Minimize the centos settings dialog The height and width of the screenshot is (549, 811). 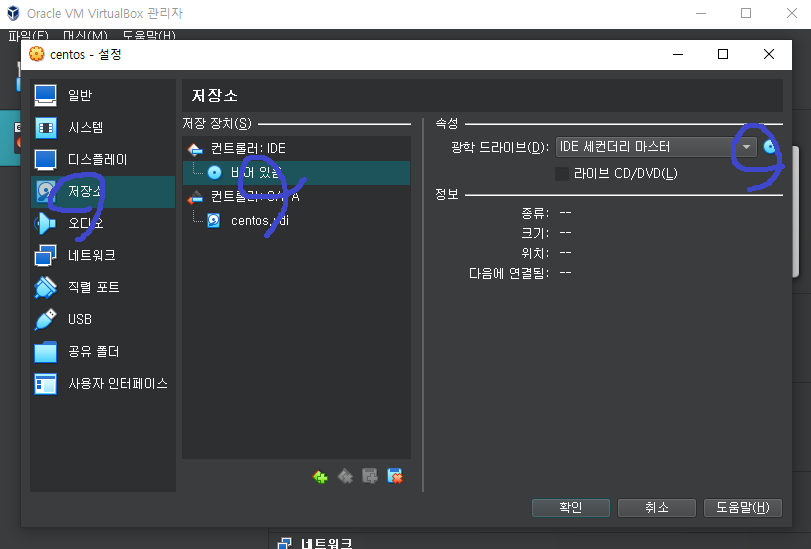click(x=678, y=54)
